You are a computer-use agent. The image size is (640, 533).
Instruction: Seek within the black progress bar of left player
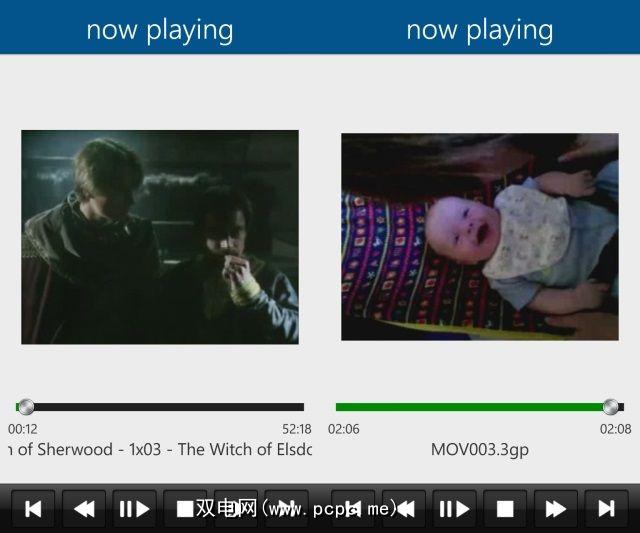(160, 407)
